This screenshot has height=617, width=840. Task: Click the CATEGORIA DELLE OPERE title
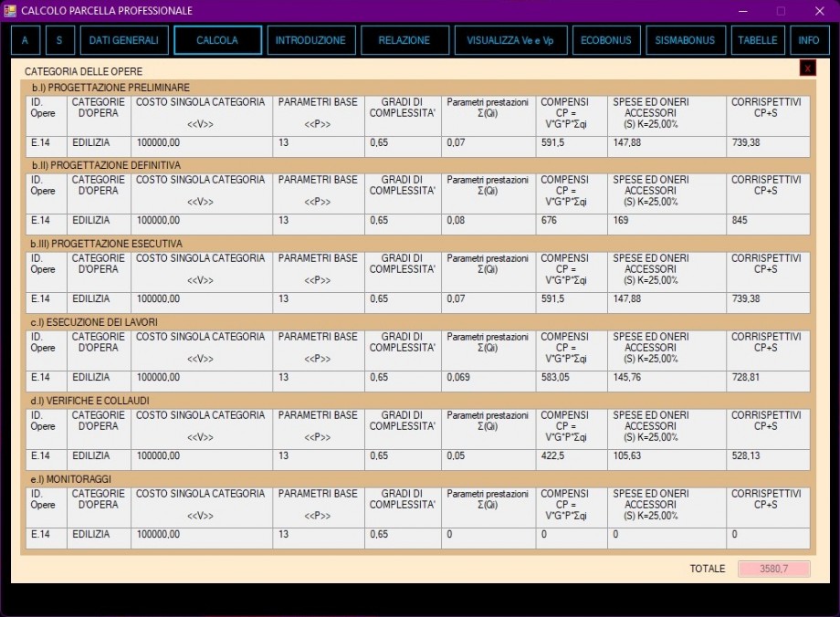(x=84, y=71)
